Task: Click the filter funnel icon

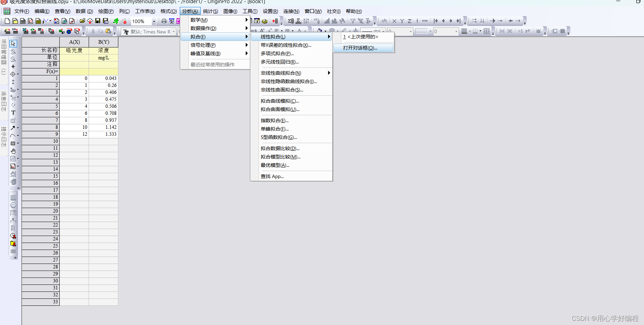Action: 353,21
